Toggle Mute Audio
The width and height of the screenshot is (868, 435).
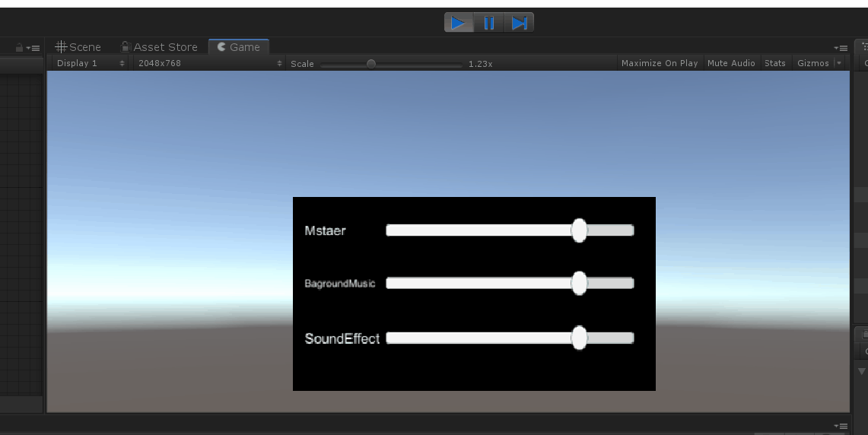tap(731, 63)
